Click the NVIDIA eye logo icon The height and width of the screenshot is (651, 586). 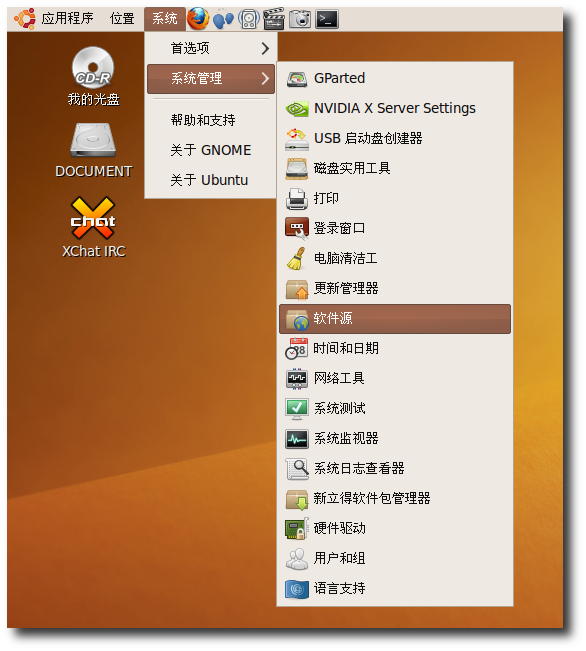297,108
